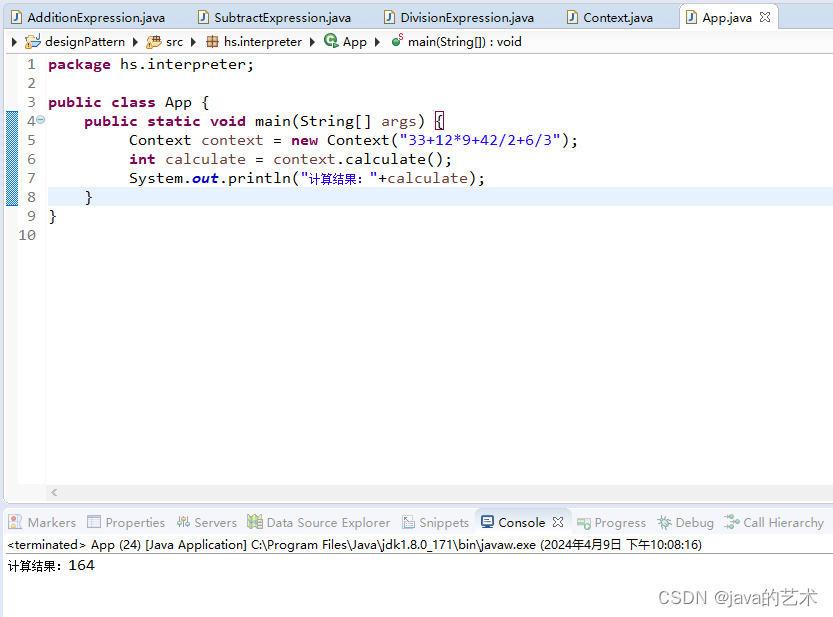
Task: Click the AdditionExpression.java file icon
Action: pyautogui.click(x=16, y=18)
